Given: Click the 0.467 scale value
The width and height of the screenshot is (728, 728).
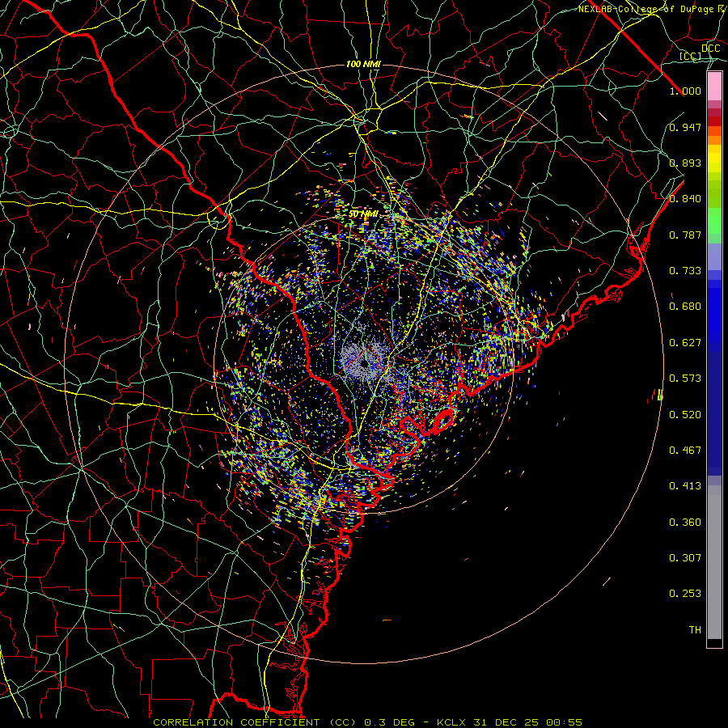Looking at the screenshot, I should [x=685, y=451].
